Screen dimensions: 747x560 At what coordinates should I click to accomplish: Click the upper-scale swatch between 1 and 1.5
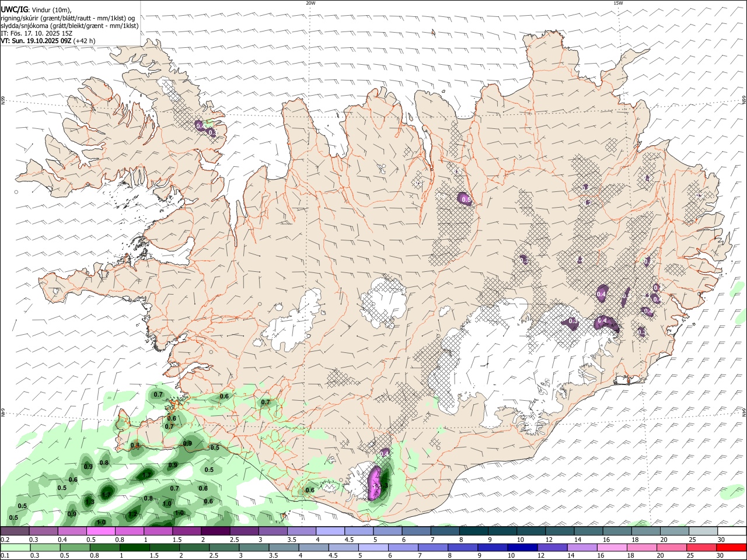coord(158,531)
